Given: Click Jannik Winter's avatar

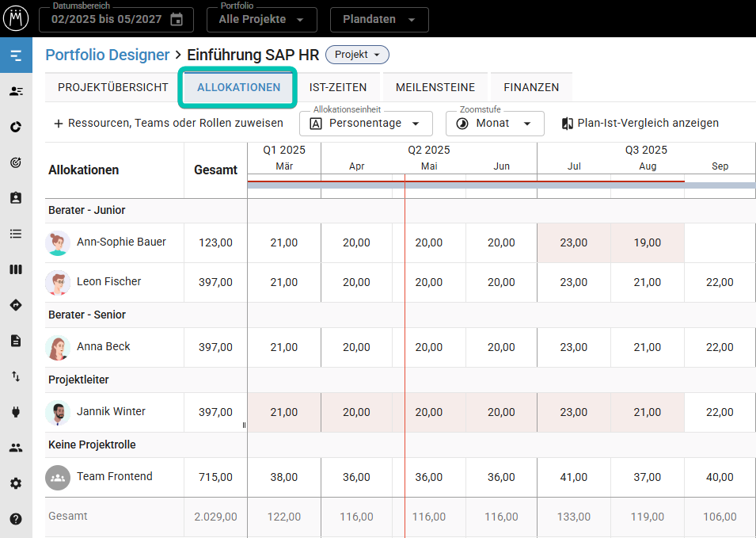Looking at the screenshot, I should (57, 413).
